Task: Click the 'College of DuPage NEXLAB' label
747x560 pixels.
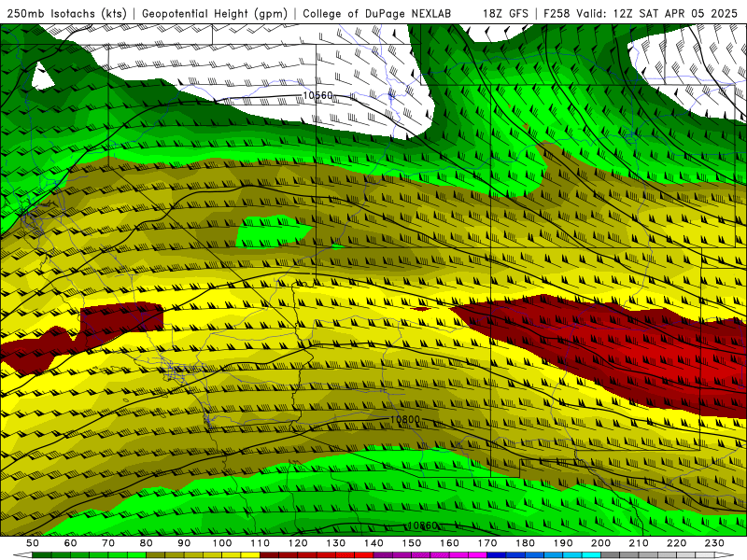Action: (x=377, y=14)
